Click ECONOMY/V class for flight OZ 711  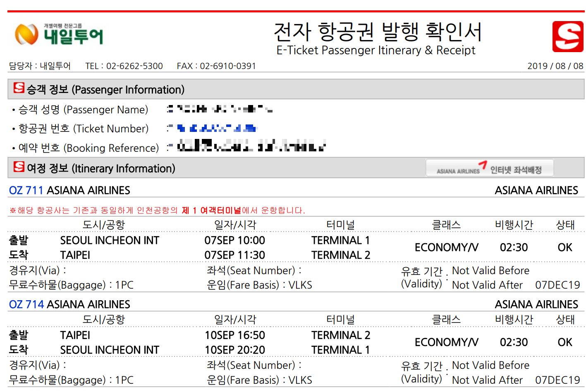pyautogui.click(x=447, y=247)
